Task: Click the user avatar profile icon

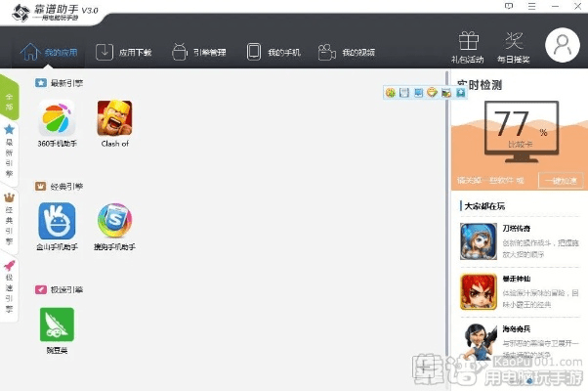Action: pyautogui.click(x=562, y=46)
